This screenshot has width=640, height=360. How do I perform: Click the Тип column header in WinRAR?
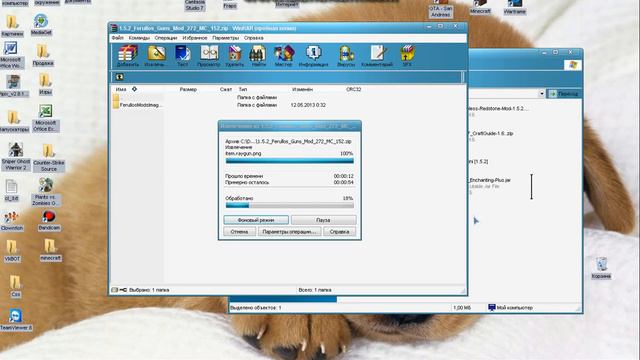(x=243, y=89)
